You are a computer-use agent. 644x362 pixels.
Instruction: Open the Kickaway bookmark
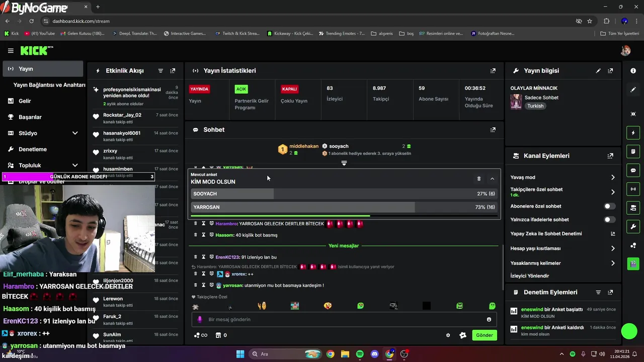coord(290,34)
